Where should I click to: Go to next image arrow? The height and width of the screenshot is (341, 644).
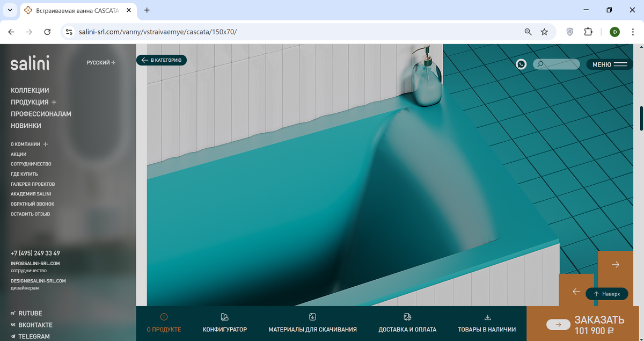pyautogui.click(x=616, y=264)
